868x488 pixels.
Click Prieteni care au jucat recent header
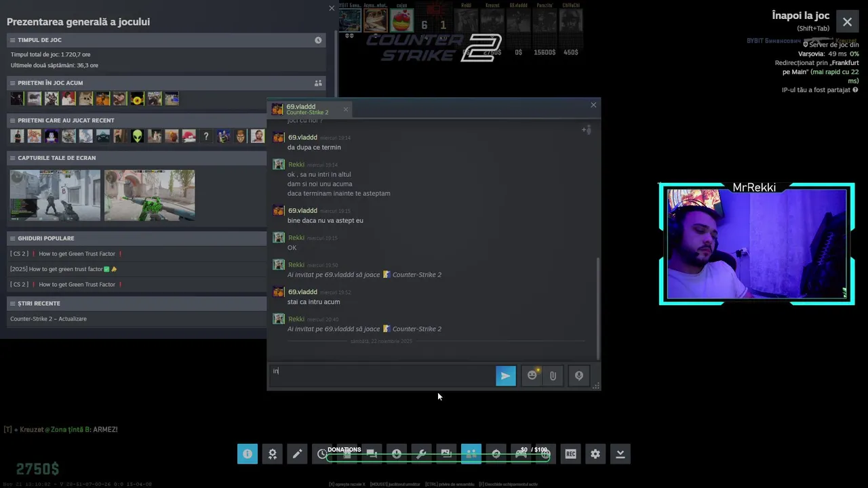point(136,121)
